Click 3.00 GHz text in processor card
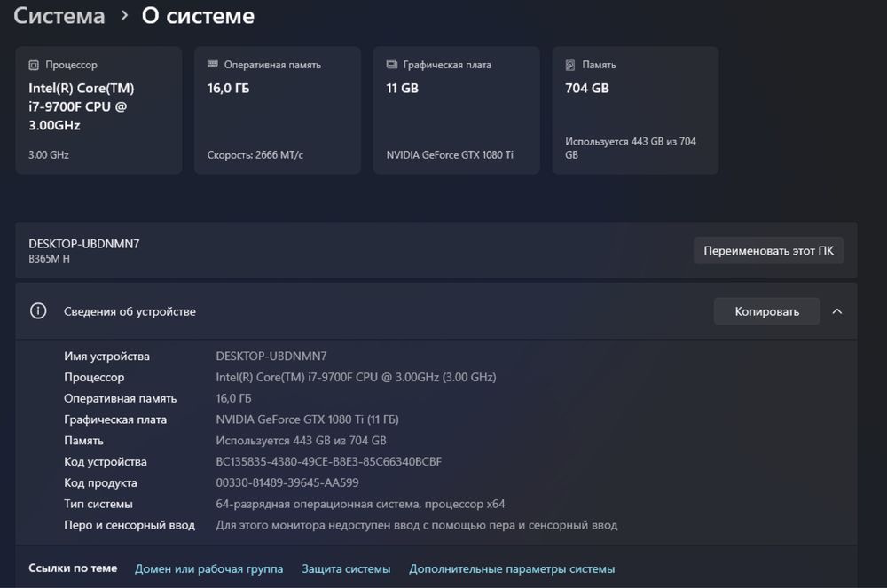 click(x=49, y=155)
